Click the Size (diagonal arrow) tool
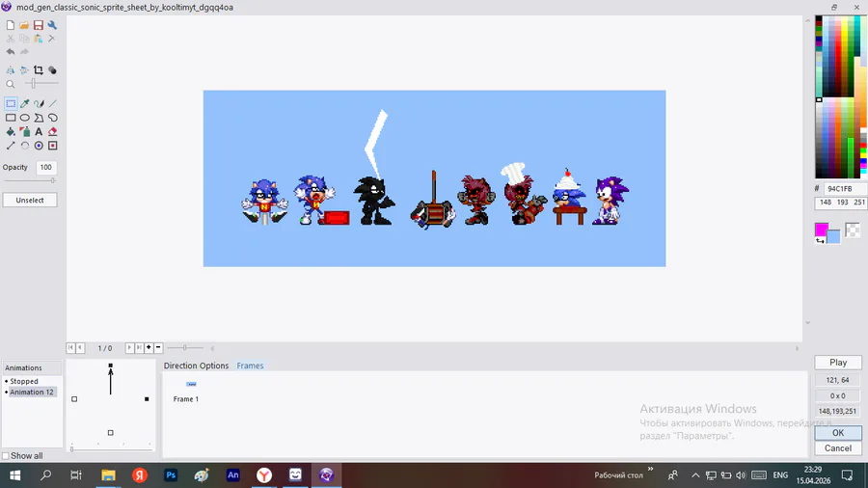 [11, 146]
